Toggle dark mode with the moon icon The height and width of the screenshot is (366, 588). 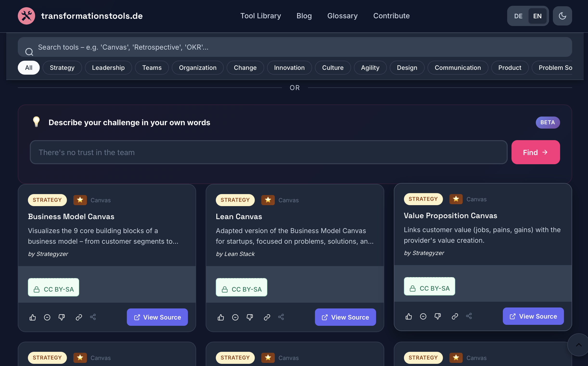(x=562, y=16)
